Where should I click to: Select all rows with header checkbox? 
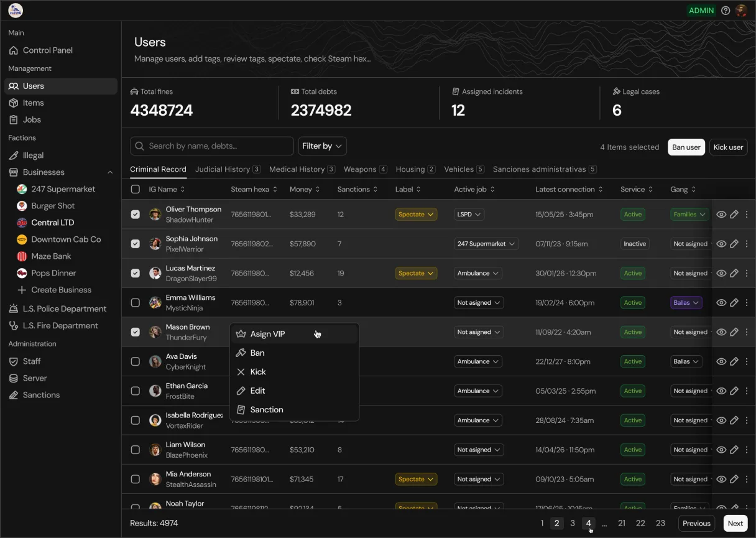click(136, 189)
